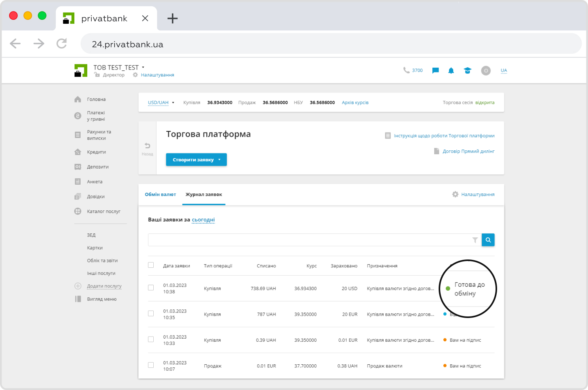Select the Журнал заявок tab
The image size is (588, 390).
pyautogui.click(x=204, y=195)
